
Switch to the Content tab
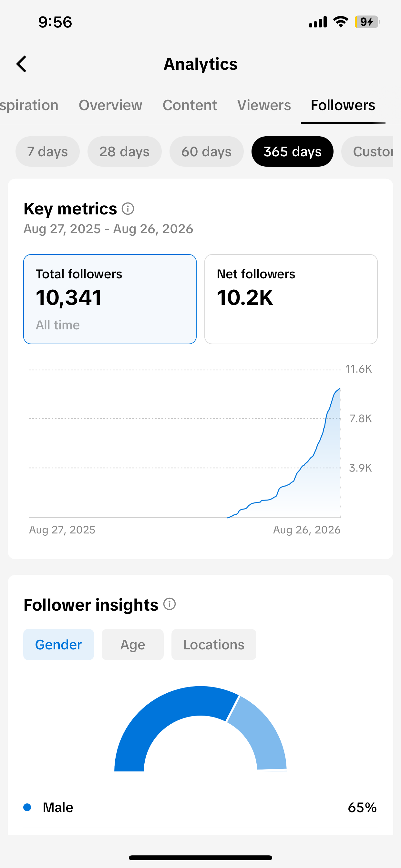pyautogui.click(x=190, y=105)
